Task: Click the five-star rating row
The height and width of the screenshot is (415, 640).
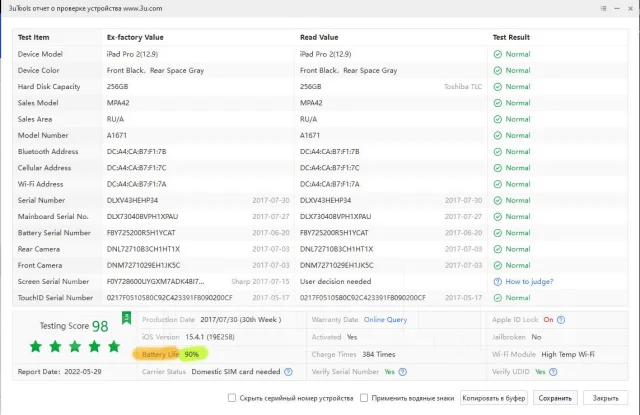Action: pyautogui.click(x=75, y=346)
